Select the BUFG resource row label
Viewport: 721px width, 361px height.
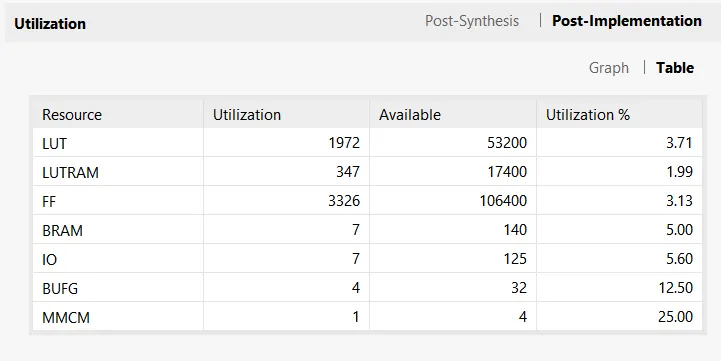click(60, 288)
